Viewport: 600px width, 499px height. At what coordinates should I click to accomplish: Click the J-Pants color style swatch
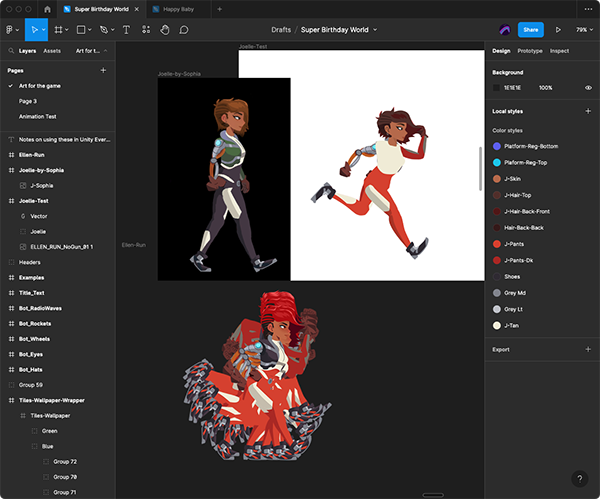[x=497, y=244]
